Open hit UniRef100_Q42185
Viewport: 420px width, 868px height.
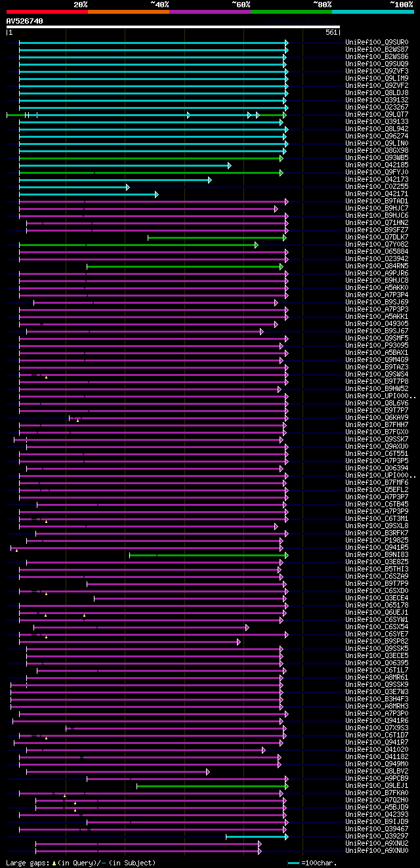coord(377,165)
